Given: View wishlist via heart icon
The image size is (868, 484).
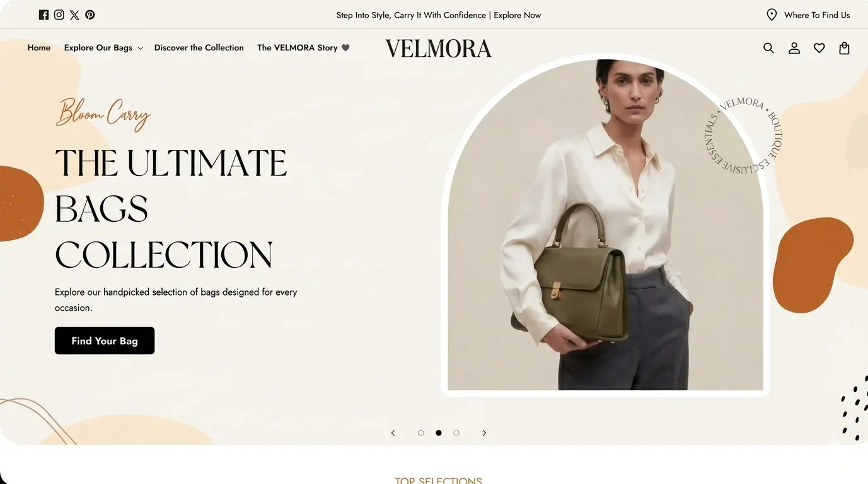Looking at the screenshot, I should tap(819, 48).
